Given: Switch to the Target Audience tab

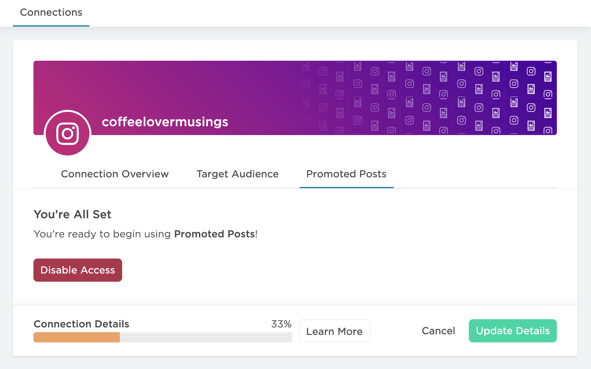Looking at the screenshot, I should pyautogui.click(x=237, y=174).
